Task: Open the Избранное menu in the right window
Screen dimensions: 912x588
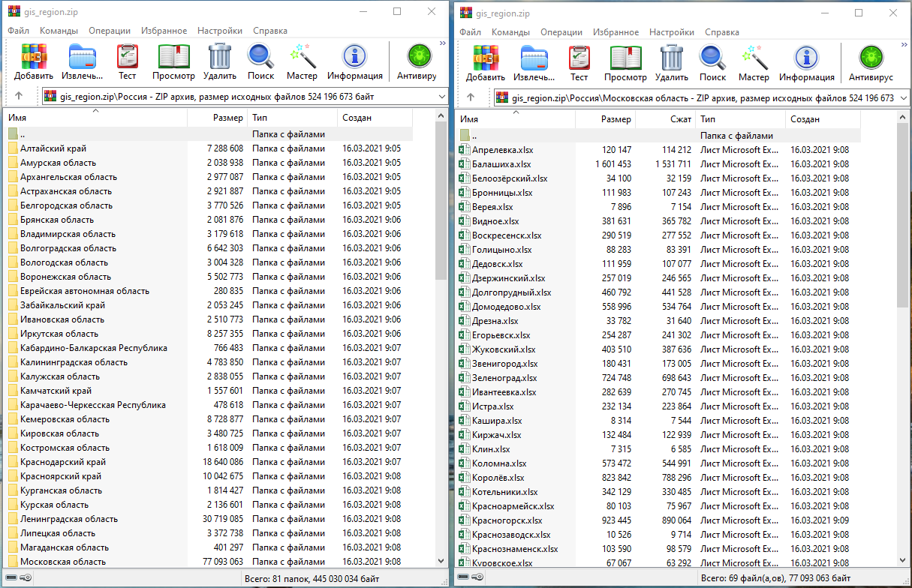Action: tap(616, 32)
